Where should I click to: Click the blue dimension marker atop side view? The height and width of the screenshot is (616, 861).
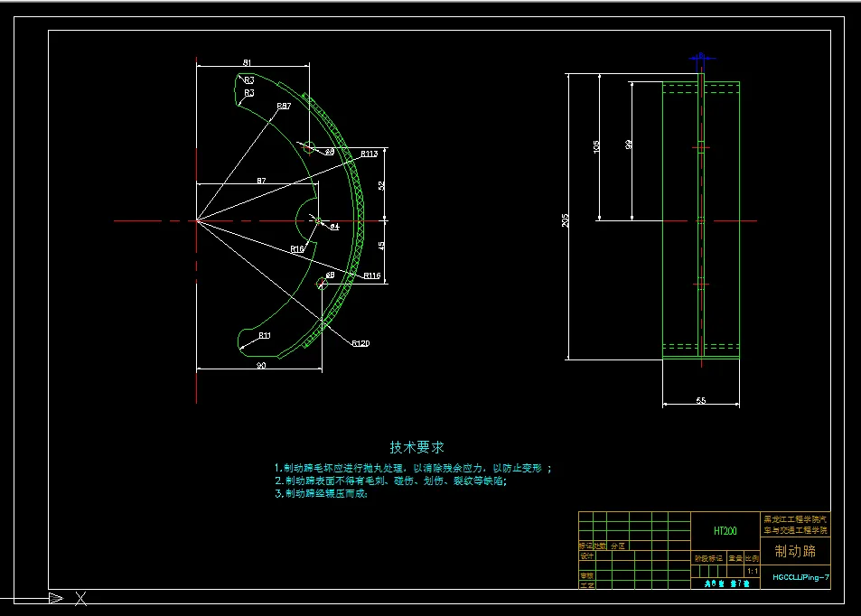tap(701, 57)
